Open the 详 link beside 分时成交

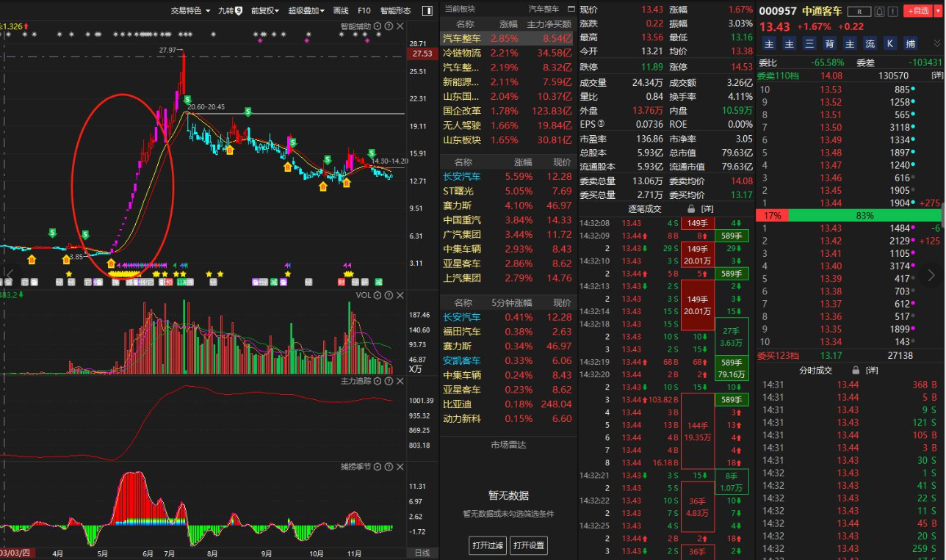[x=872, y=371]
